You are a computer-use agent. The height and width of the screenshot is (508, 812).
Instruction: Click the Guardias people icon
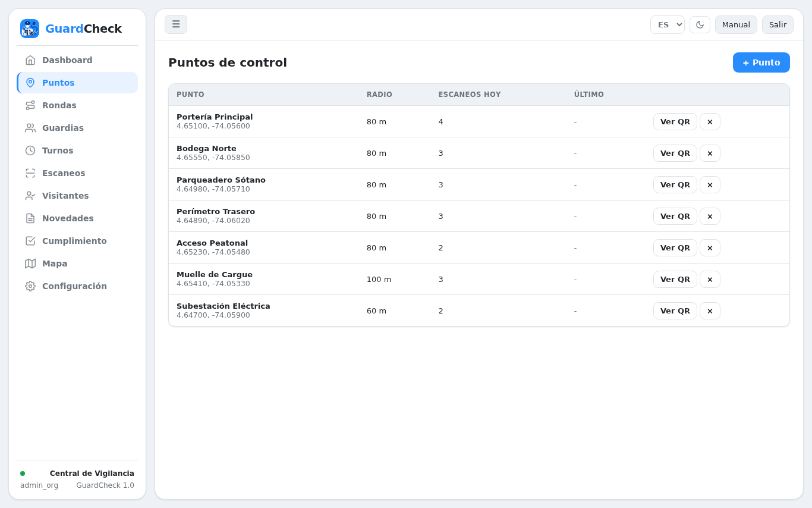30,128
